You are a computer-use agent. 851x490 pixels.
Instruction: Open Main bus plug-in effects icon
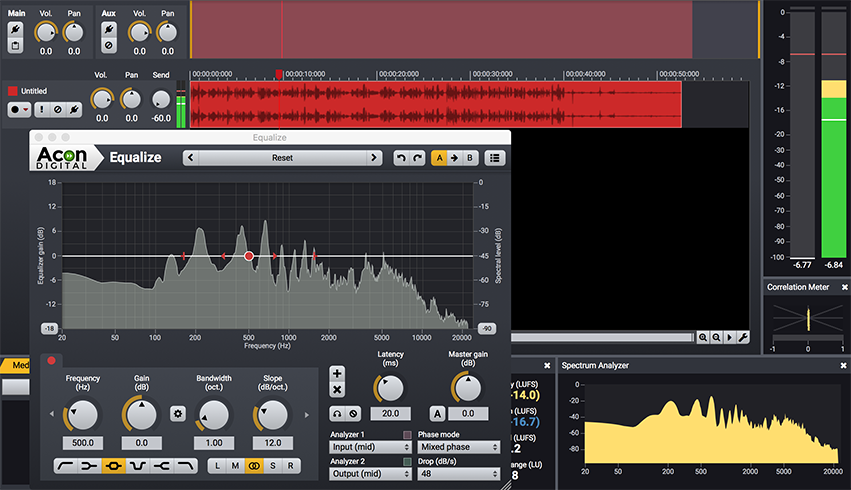click(15, 30)
